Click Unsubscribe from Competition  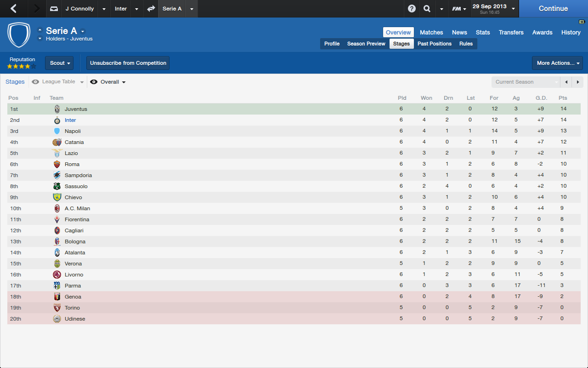[x=128, y=63]
